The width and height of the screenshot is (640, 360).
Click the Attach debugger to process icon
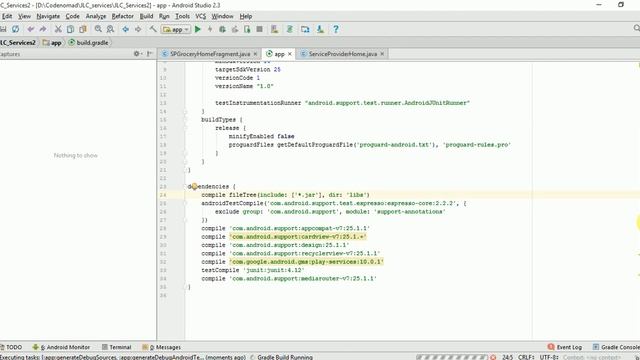[247, 29]
